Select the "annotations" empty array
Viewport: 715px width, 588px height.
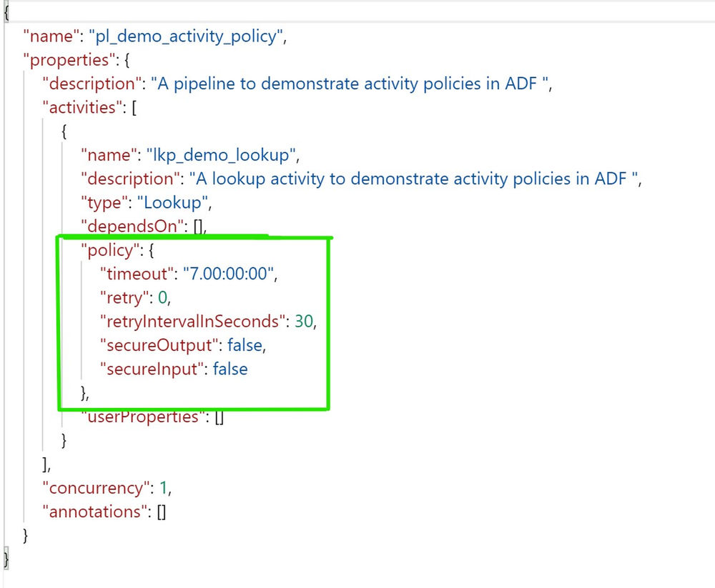coord(161,512)
